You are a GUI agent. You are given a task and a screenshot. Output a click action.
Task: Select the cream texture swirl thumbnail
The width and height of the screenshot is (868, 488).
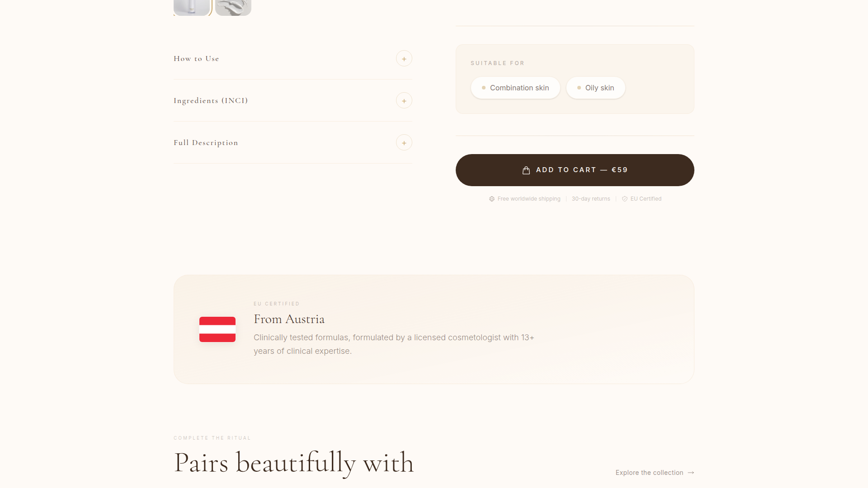233,8
